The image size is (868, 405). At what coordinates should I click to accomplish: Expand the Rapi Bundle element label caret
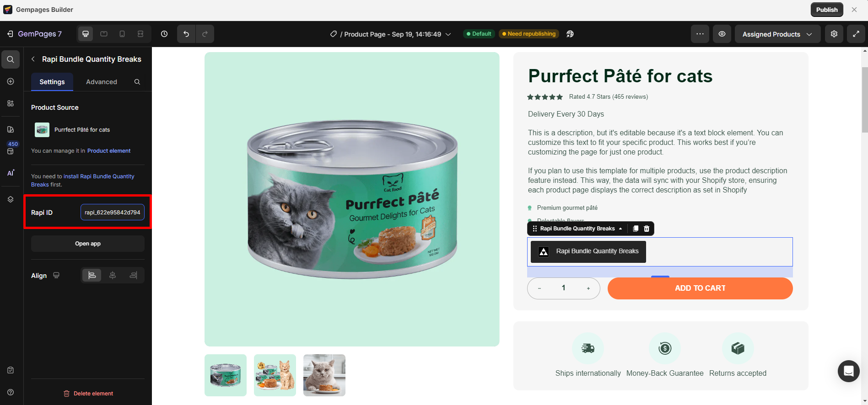(620, 229)
